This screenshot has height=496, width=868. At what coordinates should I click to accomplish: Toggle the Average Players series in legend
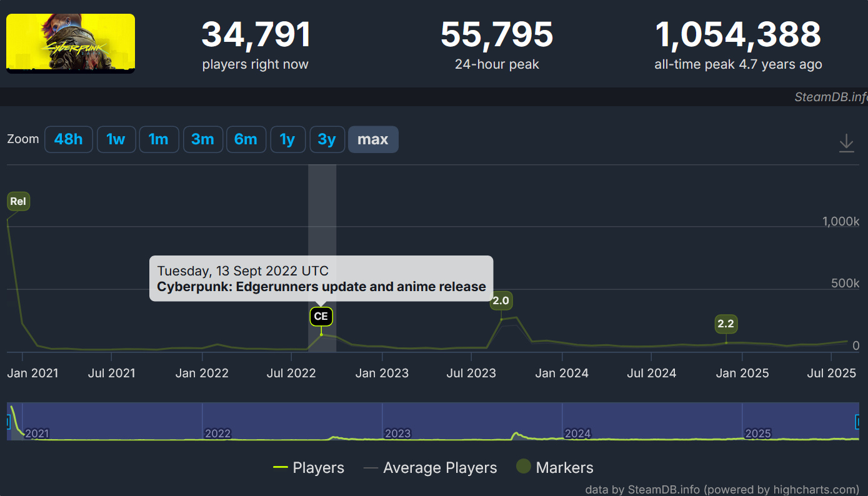coord(431,468)
